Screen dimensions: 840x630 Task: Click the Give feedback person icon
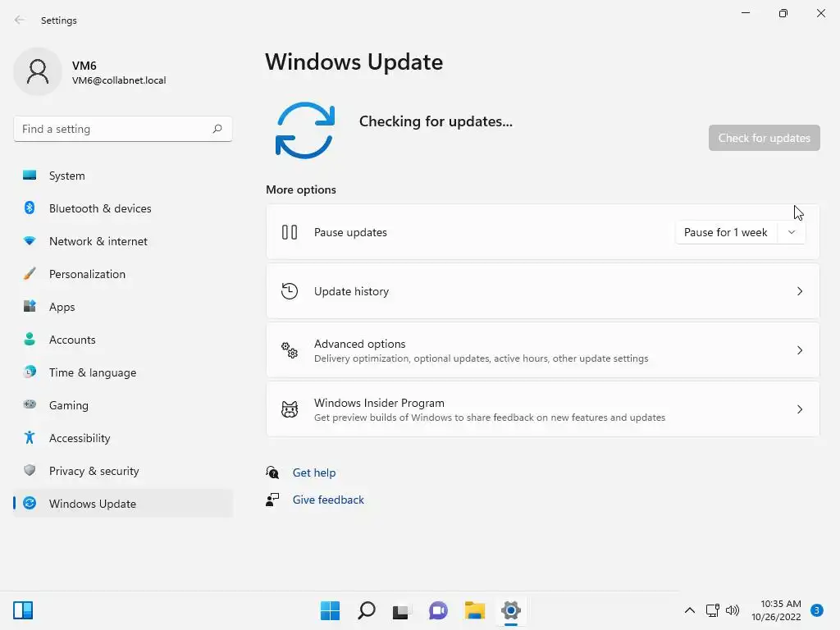[272, 500]
